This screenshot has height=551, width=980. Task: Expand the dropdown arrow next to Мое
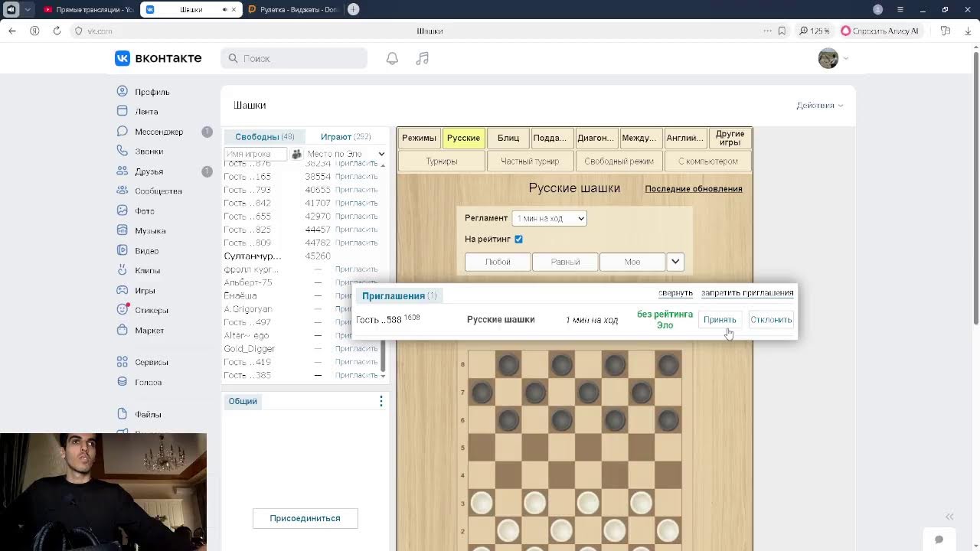[675, 262]
